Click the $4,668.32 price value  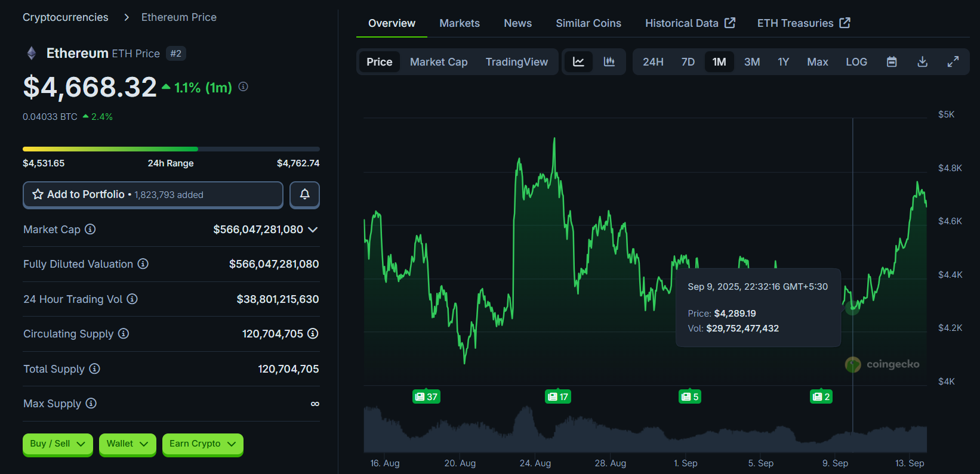90,87
